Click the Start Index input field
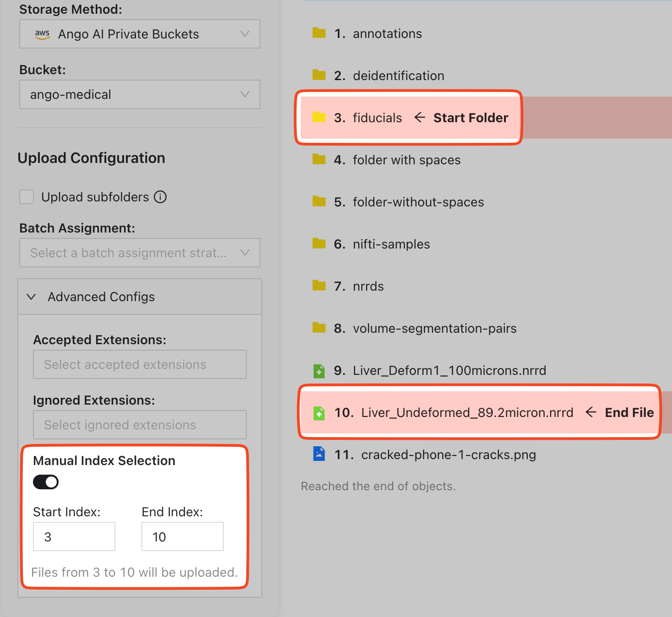 (x=74, y=536)
